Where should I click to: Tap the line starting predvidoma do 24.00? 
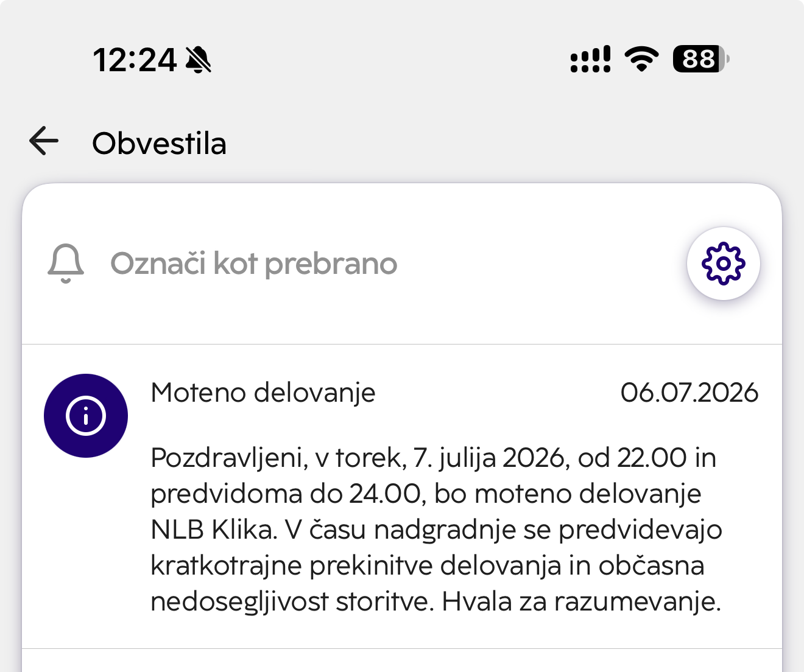point(426,494)
